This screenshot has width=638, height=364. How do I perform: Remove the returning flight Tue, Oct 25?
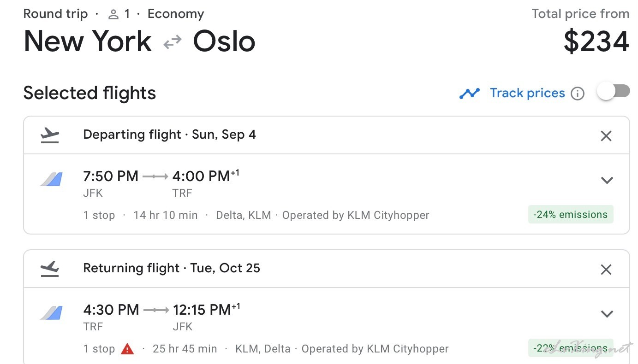point(606,270)
